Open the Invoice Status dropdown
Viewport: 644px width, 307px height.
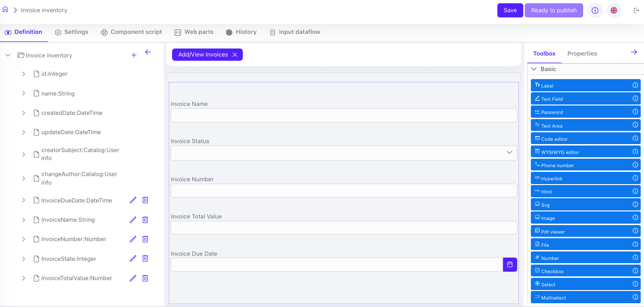[x=344, y=153]
